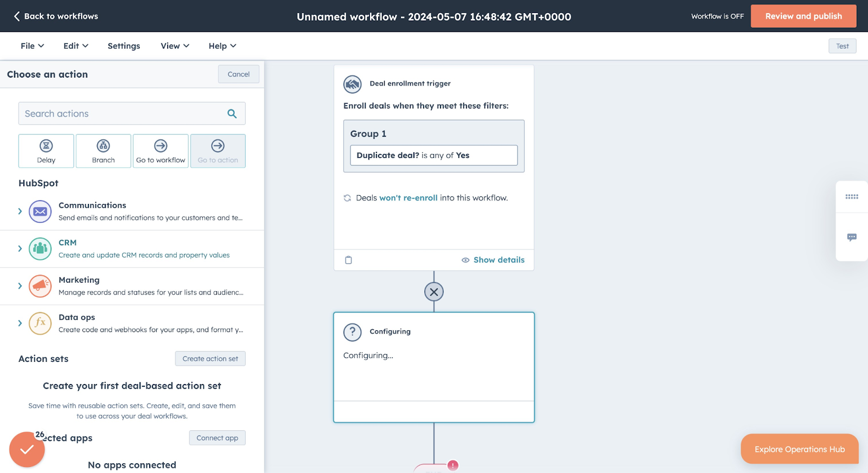Viewport: 868px width, 473px height.
Task: Open the Communications envelope icon
Action: (x=40, y=212)
